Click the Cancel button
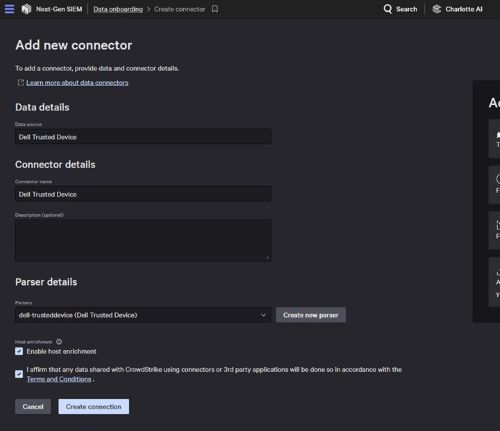 pos(33,407)
